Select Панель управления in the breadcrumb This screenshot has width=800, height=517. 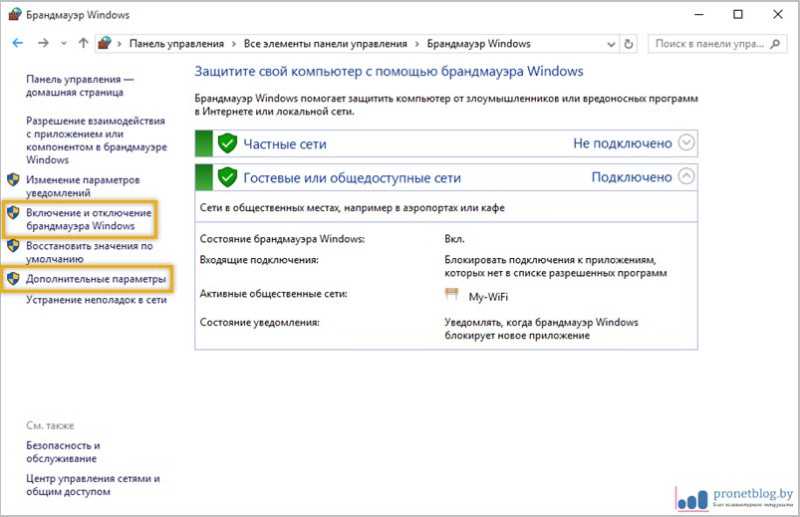pyautogui.click(x=177, y=44)
